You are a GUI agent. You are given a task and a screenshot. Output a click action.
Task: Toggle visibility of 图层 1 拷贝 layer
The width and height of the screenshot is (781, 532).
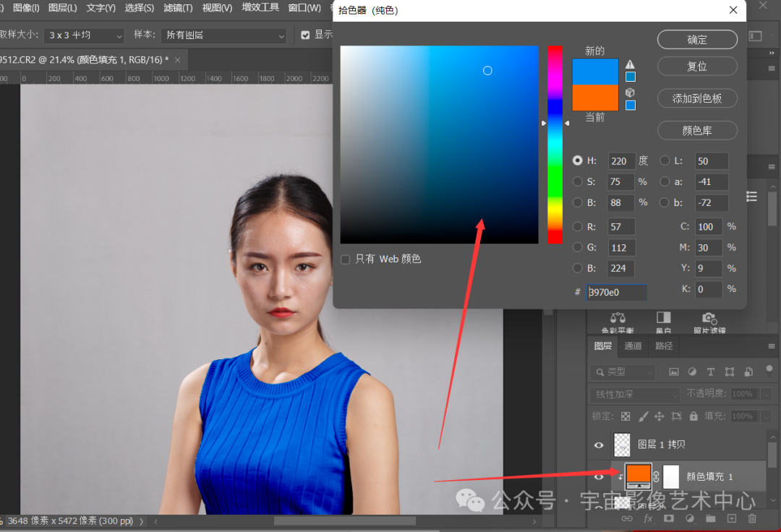click(x=599, y=445)
